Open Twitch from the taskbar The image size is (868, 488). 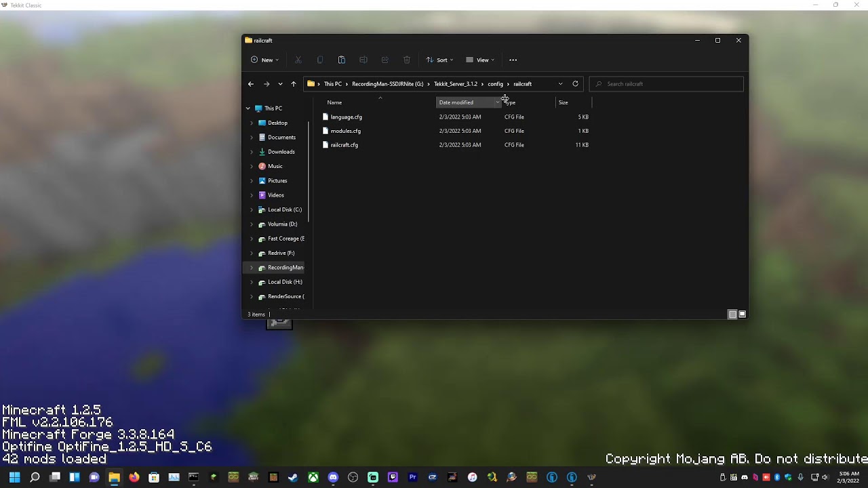(393, 477)
